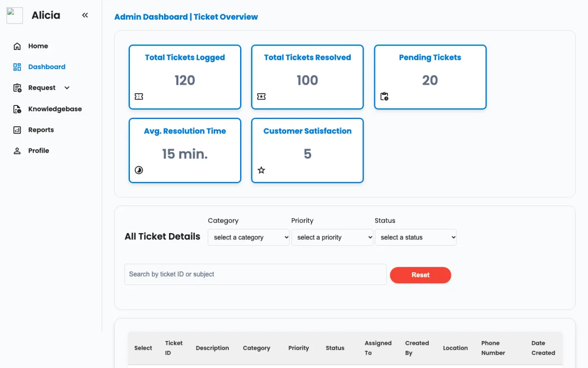The width and height of the screenshot is (588, 368).
Task: Click the Priority column header in table
Action: [x=298, y=348]
